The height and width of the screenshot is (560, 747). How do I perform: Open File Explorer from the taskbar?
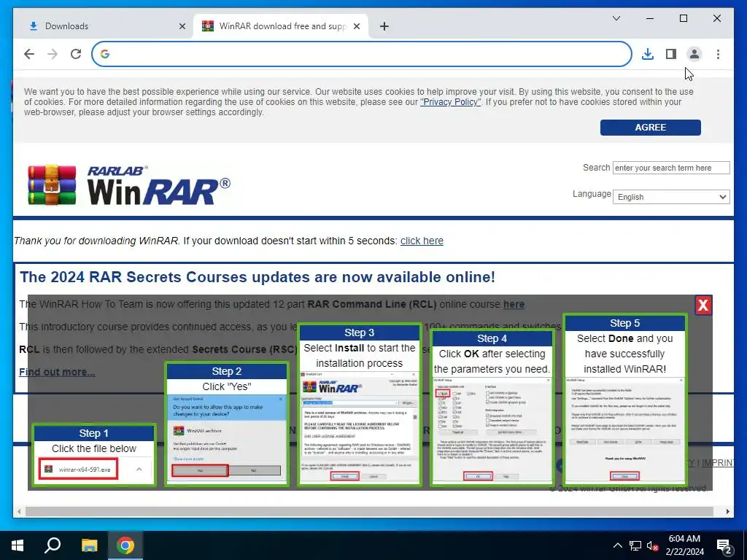(89, 545)
